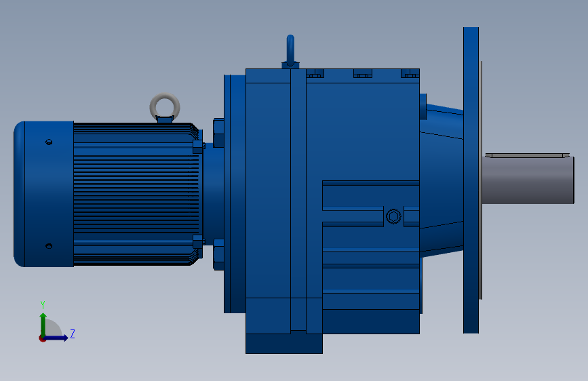This screenshot has width=588, height=381.
Task: Click the key on top of the output shaft
Action: click(x=527, y=155)
